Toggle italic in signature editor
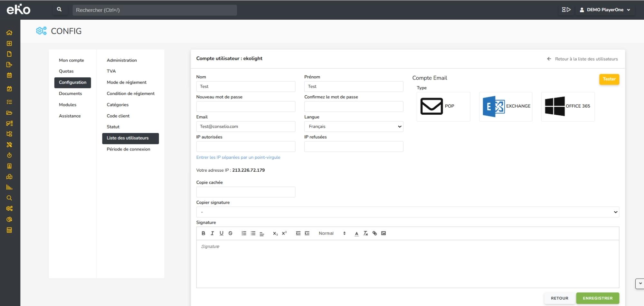Image resolution: width=644 pixels, height=306 pixels. click(x=212, y=233)
